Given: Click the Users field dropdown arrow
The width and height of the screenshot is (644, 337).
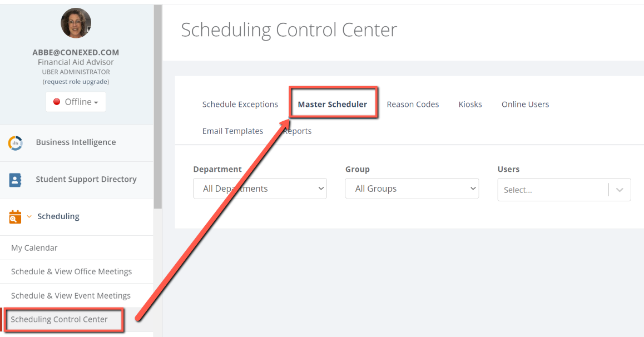Looking at the screenshot, I should click(x=620, y=190).
